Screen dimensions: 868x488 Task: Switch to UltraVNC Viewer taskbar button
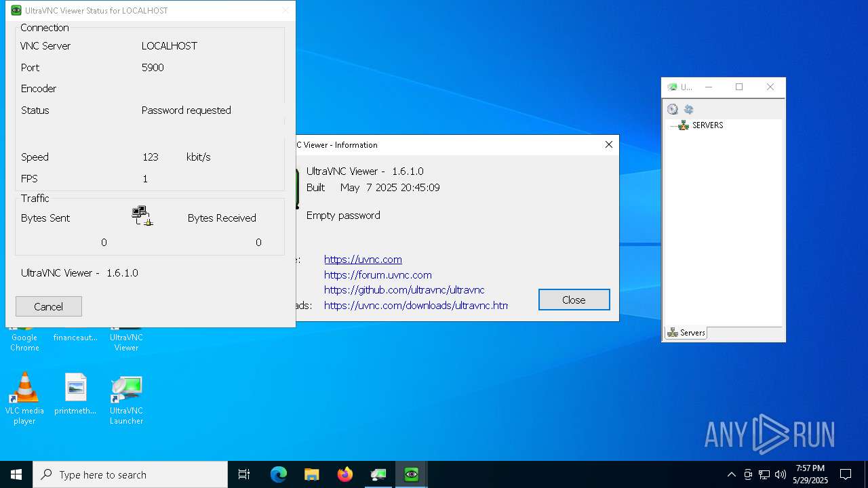click(411, 474)
